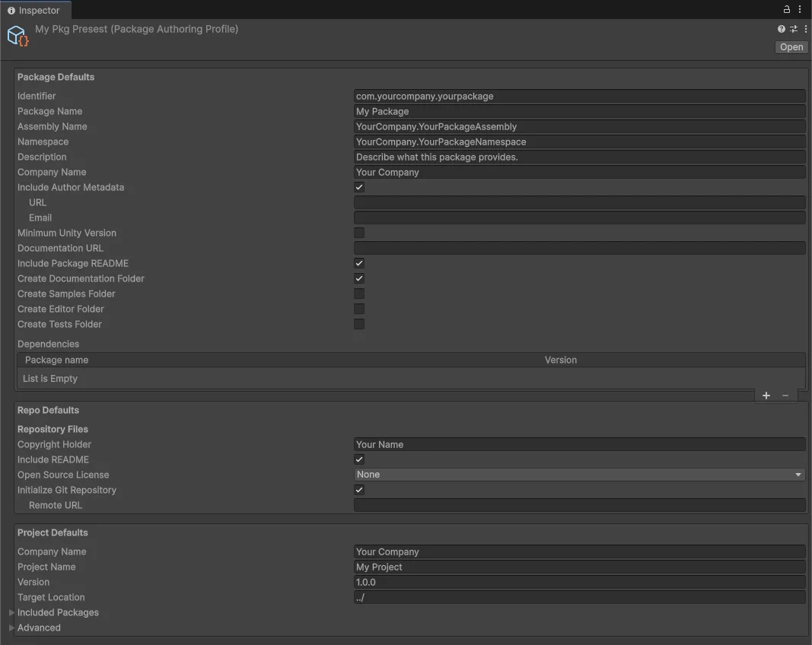Enable Create Tests Folder checkbox
Viewport: 812px width, 645px height.
click(x=359, y=324)
